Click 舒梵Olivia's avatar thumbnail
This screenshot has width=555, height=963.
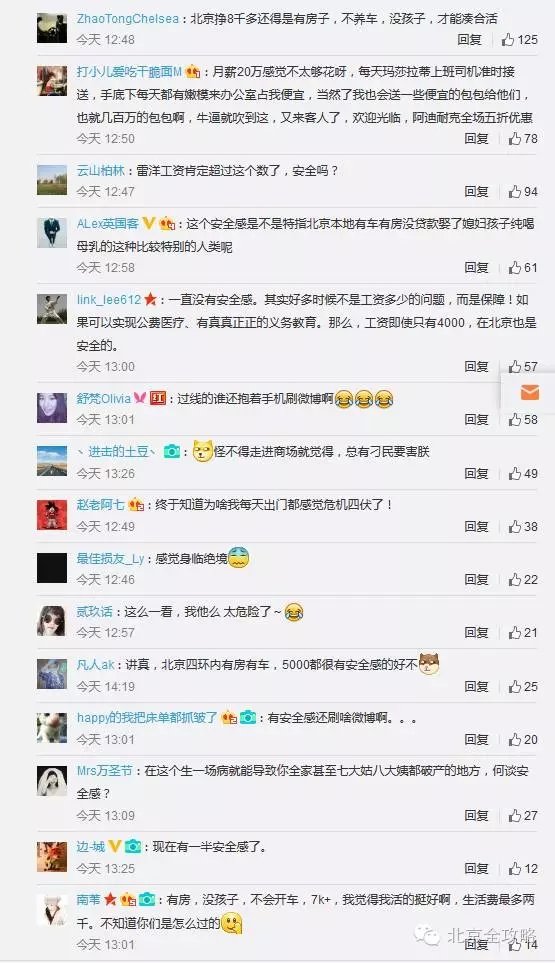point(52,408)
